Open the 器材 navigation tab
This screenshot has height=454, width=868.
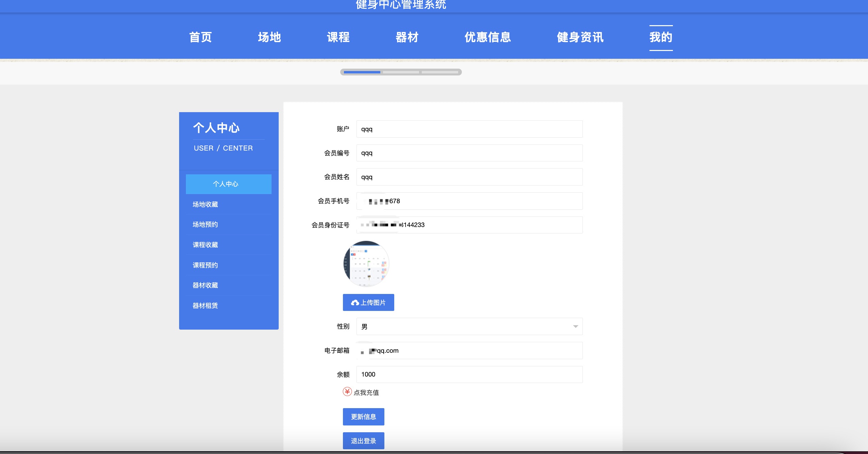pos(407,37)
